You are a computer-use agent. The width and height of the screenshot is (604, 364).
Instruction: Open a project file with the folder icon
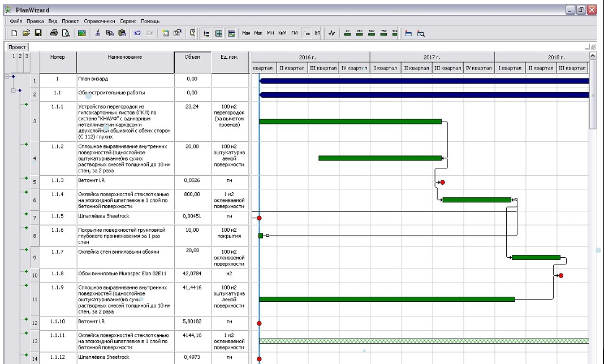click(x=26, y=33)
